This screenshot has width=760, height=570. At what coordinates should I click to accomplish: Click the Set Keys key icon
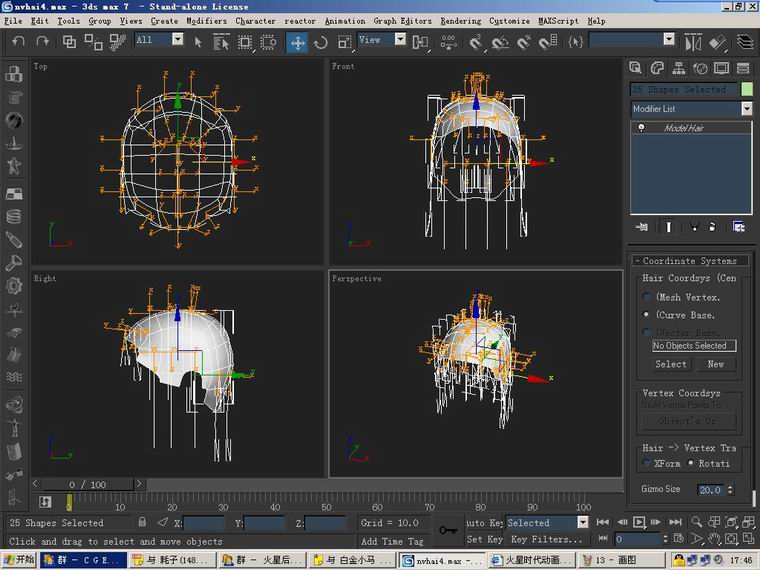point(448,530)
